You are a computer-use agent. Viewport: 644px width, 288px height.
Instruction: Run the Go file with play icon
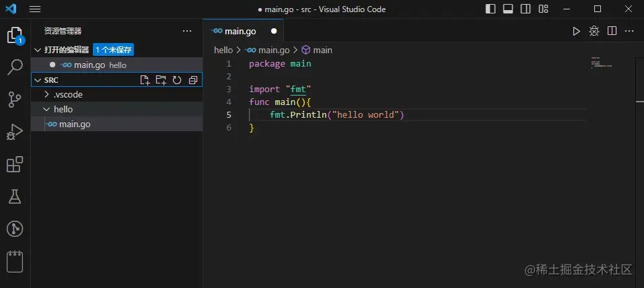[x=577, y=31]
